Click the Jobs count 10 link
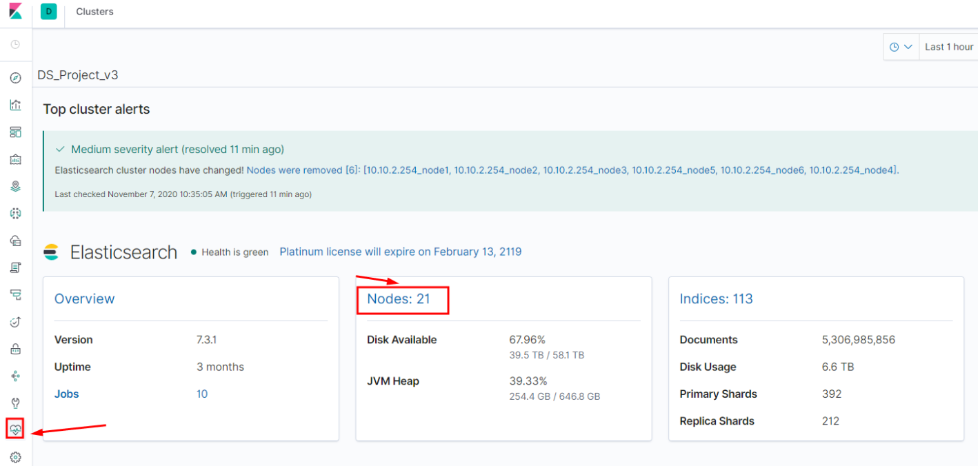980x466 pixels. [202, 394]
